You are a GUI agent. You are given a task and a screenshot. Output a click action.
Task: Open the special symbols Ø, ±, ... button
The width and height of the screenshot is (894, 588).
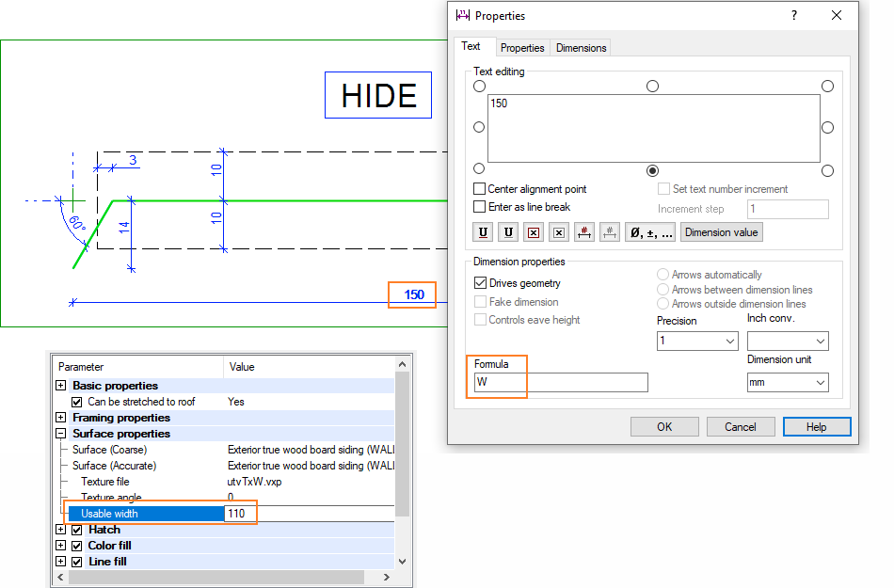coord(649,232)
